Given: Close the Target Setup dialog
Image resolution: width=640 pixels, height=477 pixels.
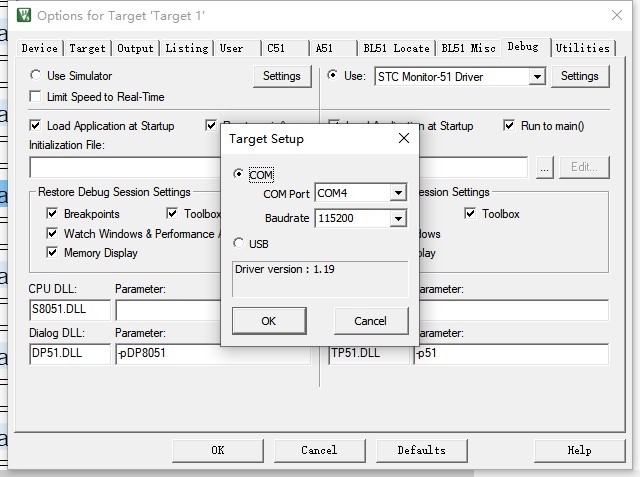Looking at the screenshot, I should click(404, 138).
